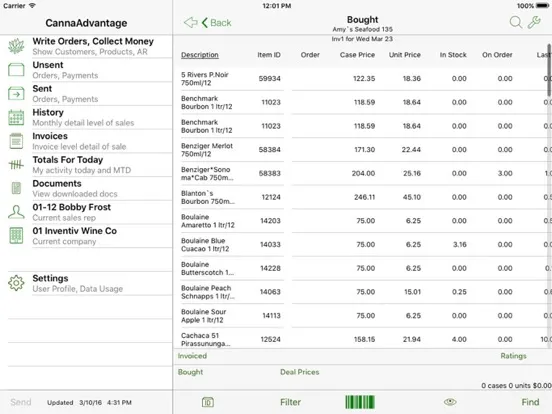Tap the outlined left arrow icon
The height and width of the screenshot is (414, 552).
pyautogui.click(x=190, y=23)
